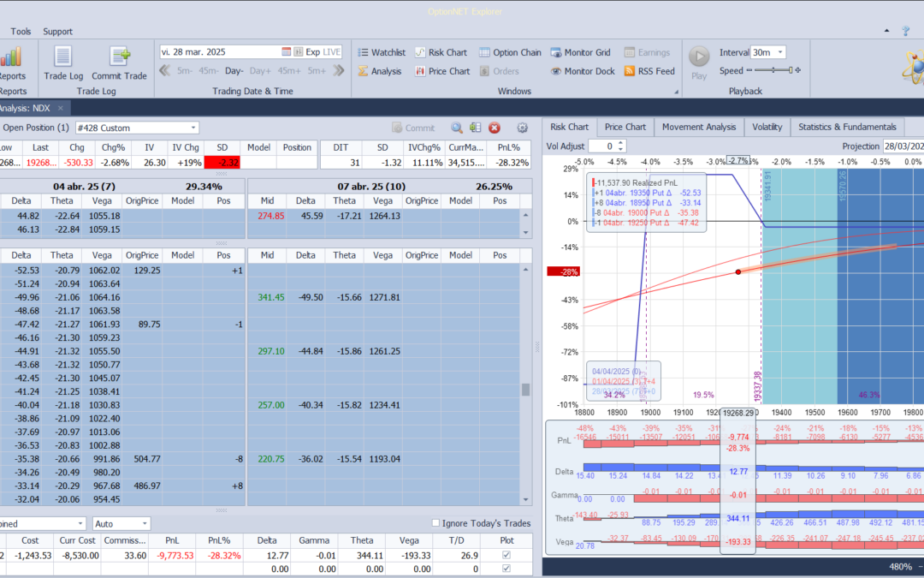Viewport: 924px width, 578px height.
Task: Open the Trade Log
Action: point(63,63)
